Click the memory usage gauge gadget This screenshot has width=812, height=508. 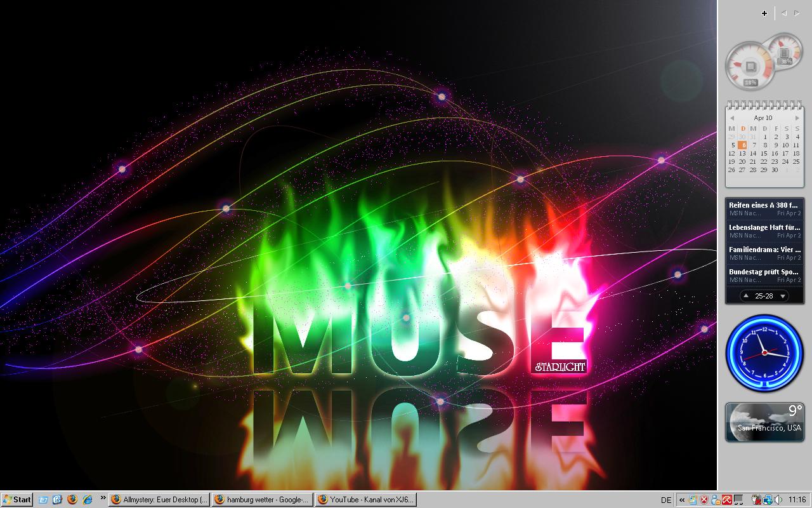pyautogui.click(x=785, y=51)
